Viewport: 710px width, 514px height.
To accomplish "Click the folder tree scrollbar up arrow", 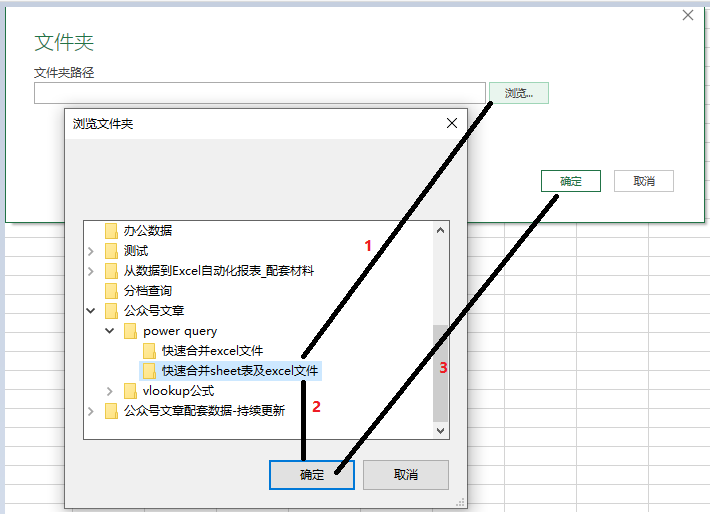I will [440, 231].
